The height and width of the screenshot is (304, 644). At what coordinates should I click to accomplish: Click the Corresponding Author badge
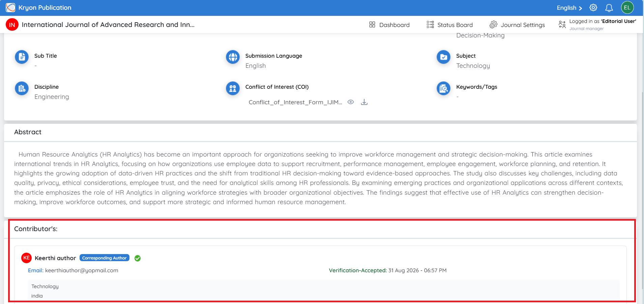[105, 258]
